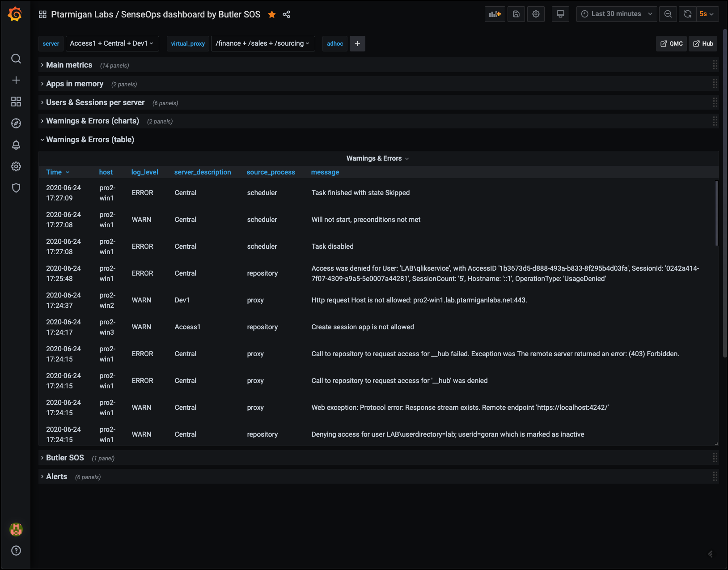The height and width of the screenshot is (570, 728).
Task: Open the server variable dropdown
Action: [x=111, y=44]
